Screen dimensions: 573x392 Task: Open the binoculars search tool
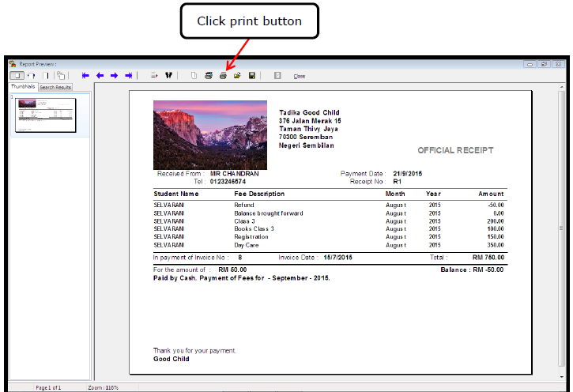(x=168, y=76)
